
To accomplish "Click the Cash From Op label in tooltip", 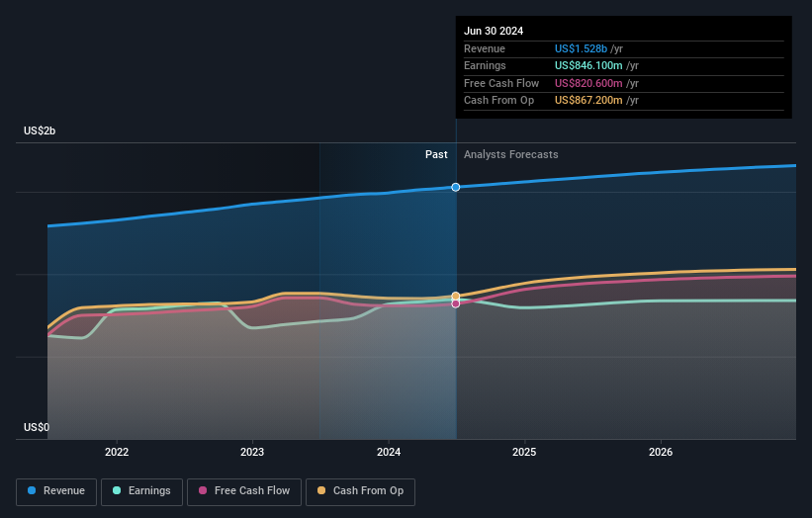I will (498, 101).
